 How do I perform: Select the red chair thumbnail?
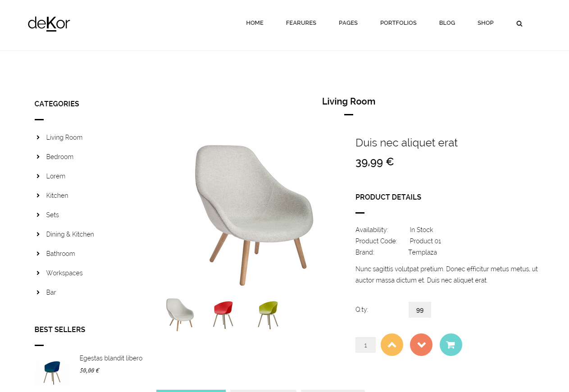(x=223, y=314)
